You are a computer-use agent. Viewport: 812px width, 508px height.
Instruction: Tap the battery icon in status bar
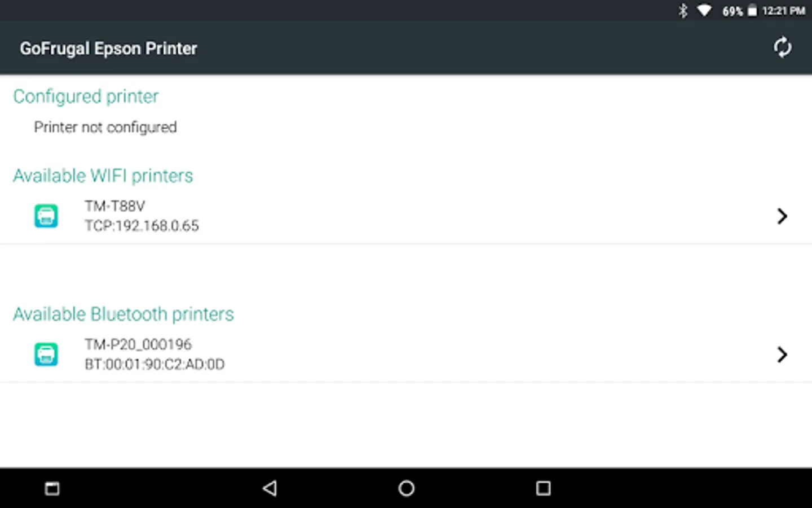(752, 11)
